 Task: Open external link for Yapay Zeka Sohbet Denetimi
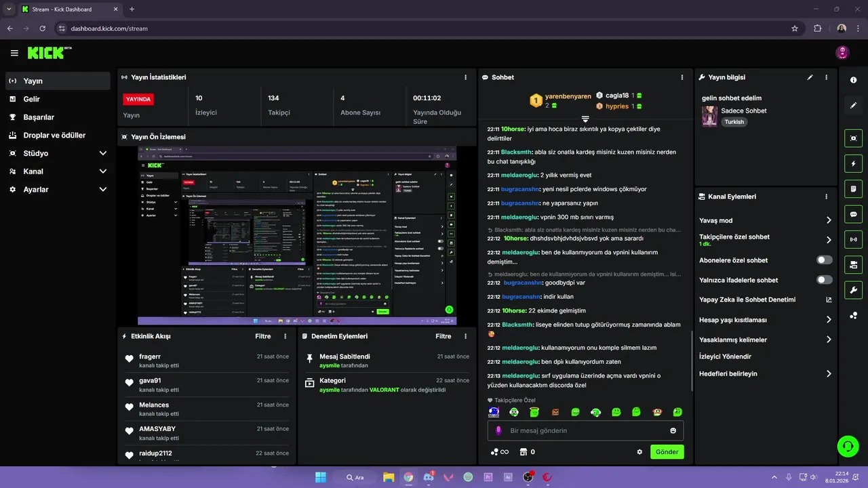(829, 300)
